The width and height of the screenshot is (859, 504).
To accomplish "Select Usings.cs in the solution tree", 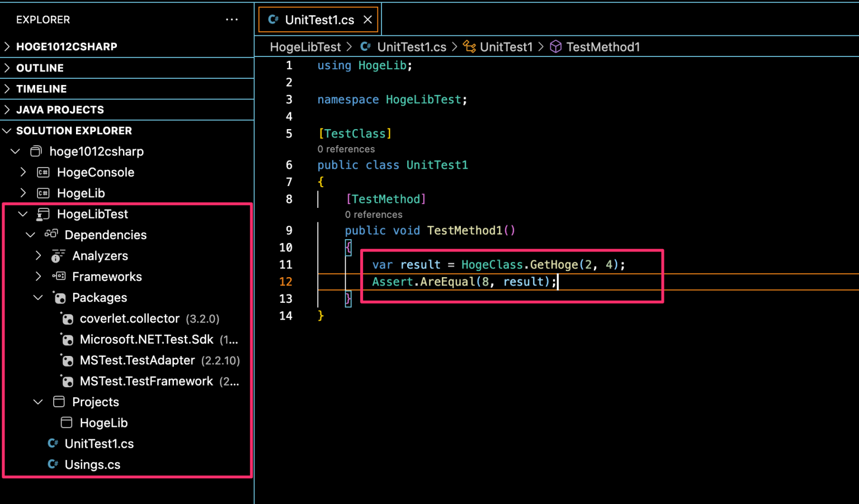I will click(92, 464).
